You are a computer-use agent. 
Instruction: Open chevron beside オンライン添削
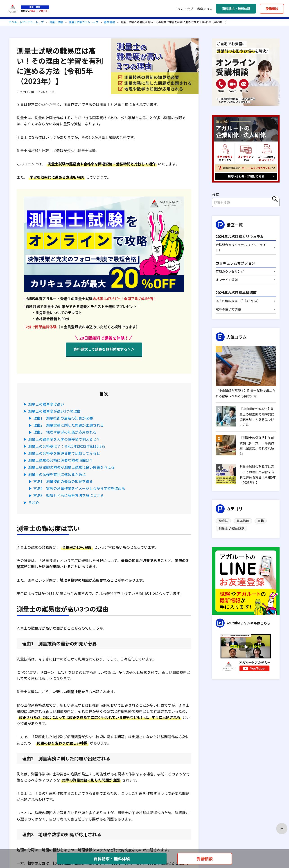(274, 280)
